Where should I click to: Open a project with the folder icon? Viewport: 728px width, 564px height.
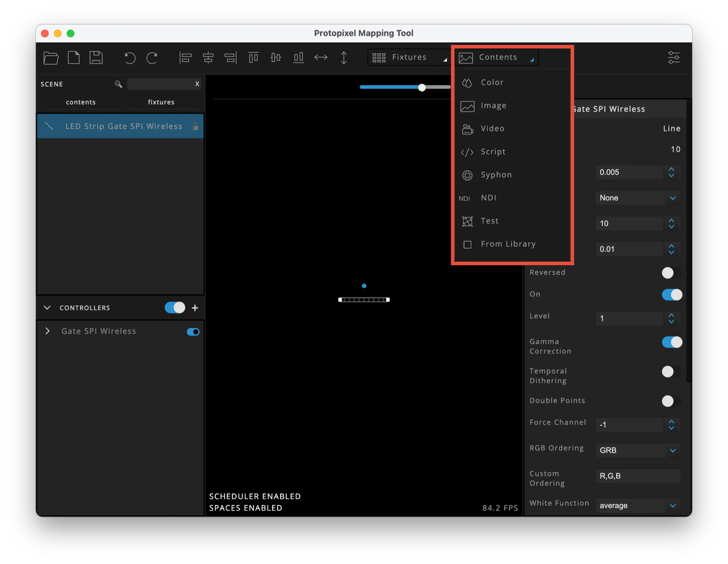coord(51,58)
